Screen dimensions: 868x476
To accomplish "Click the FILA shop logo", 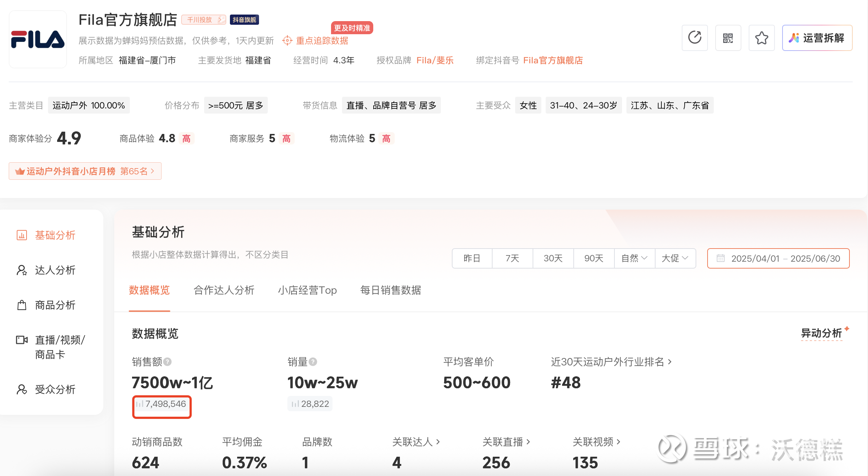I will (38, 39).
